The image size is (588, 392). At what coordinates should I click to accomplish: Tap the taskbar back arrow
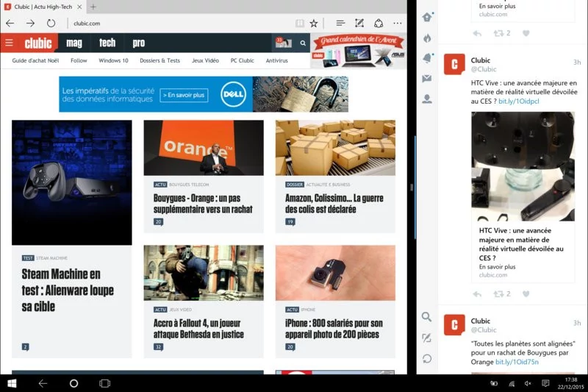pos(43,383)
